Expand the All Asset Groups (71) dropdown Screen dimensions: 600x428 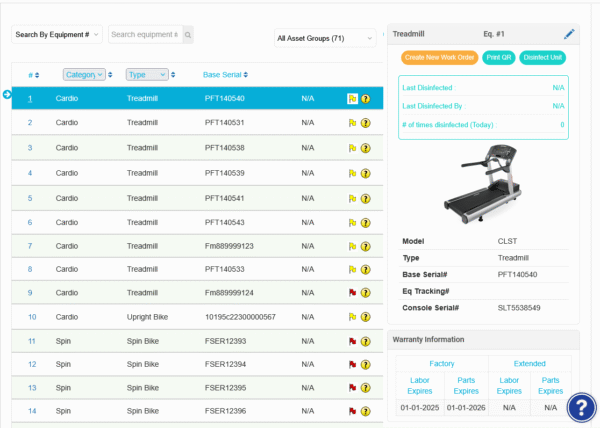pyautogui.click(x=325, y=38)
